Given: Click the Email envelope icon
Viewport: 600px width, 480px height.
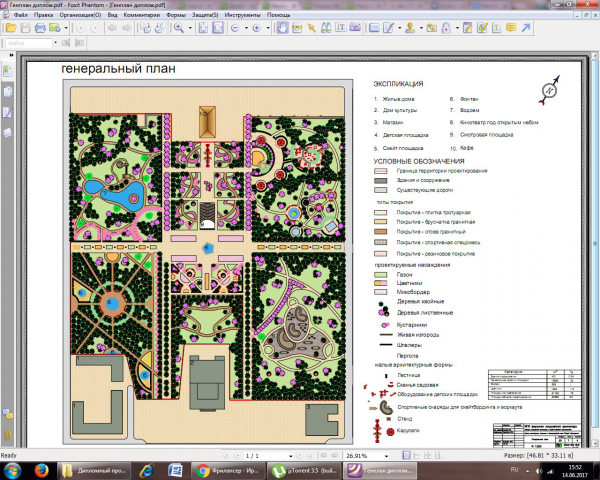Looking at the screenshot, I should [55, 28].
